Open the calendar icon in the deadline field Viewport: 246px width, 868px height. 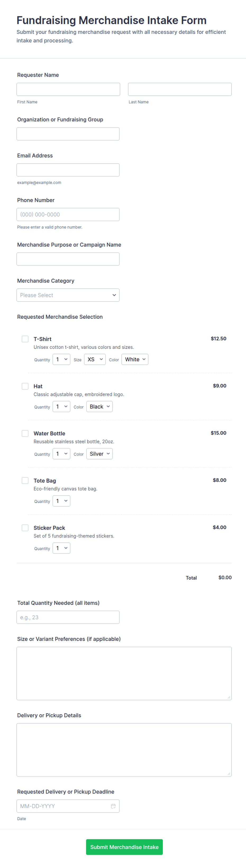[x=113, y=806]
